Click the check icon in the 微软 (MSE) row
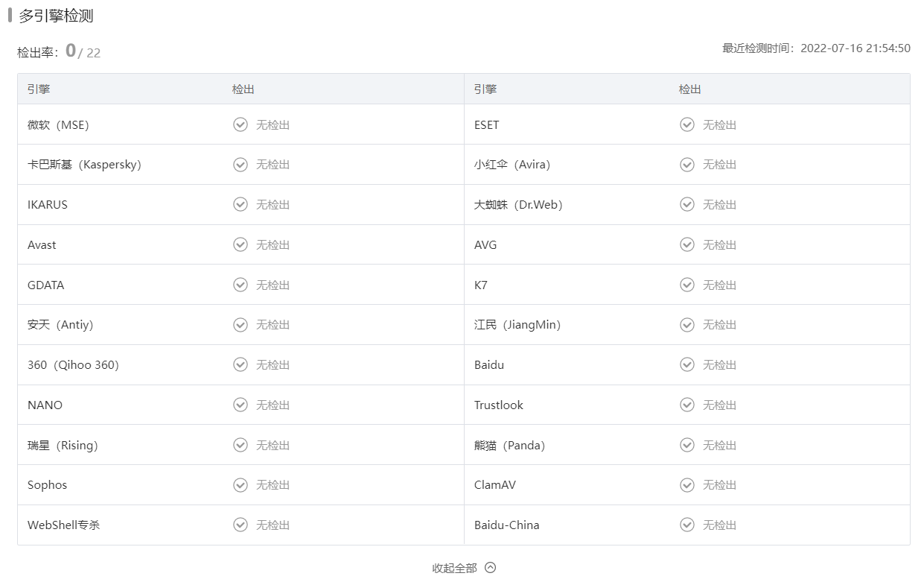924x582 pixels. click(x=240, y=124)
